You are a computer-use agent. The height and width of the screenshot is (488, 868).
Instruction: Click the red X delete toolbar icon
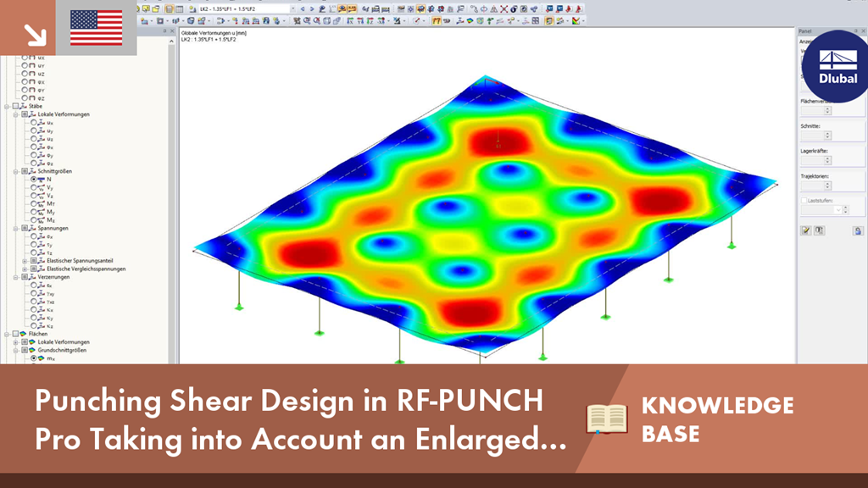click(x=504, y=8)
